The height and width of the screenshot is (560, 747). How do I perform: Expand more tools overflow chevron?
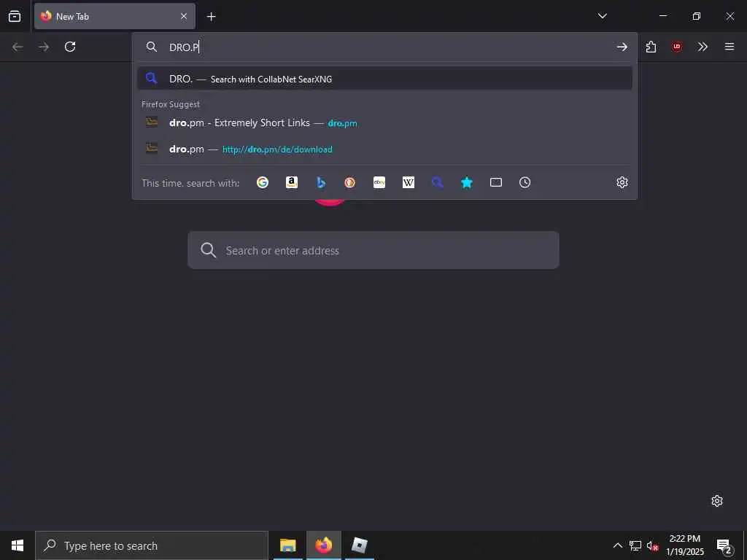point(703,47)
